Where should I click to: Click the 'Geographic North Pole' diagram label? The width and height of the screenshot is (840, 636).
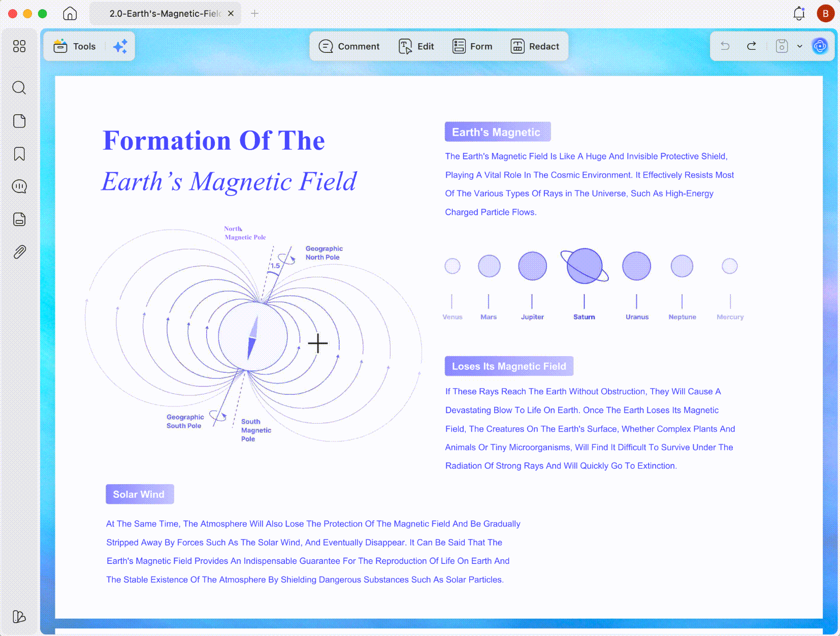tap(324, 253)
